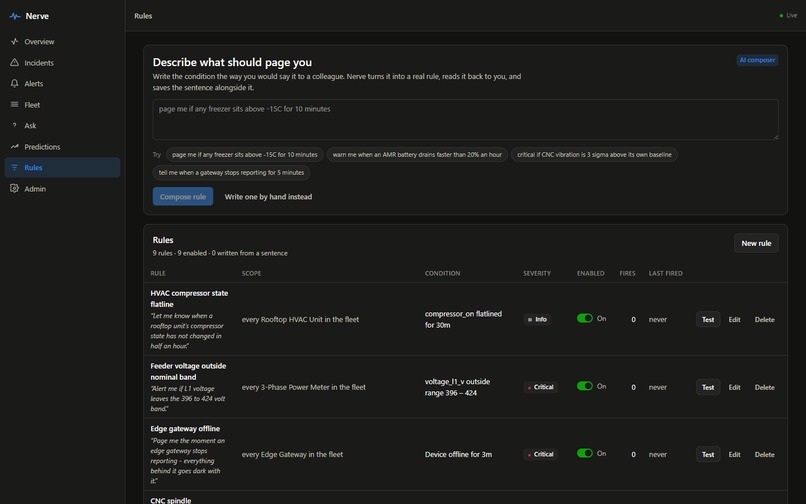
Task: Delete the Feeder voltage outside nominal band rule
Action: (764, 387)
